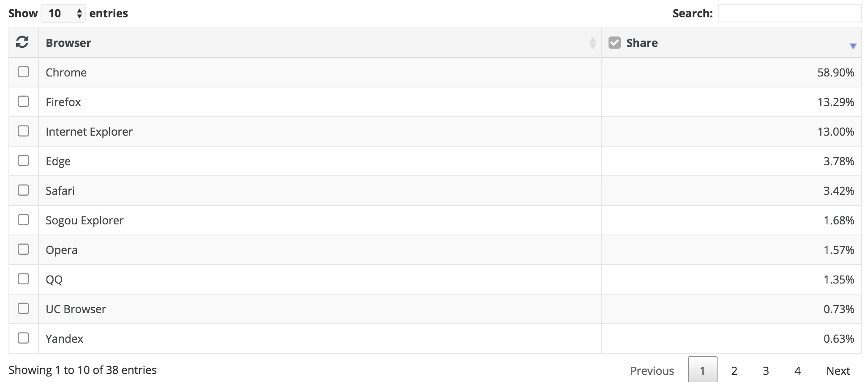Jump to page 3

click(766, 371)
